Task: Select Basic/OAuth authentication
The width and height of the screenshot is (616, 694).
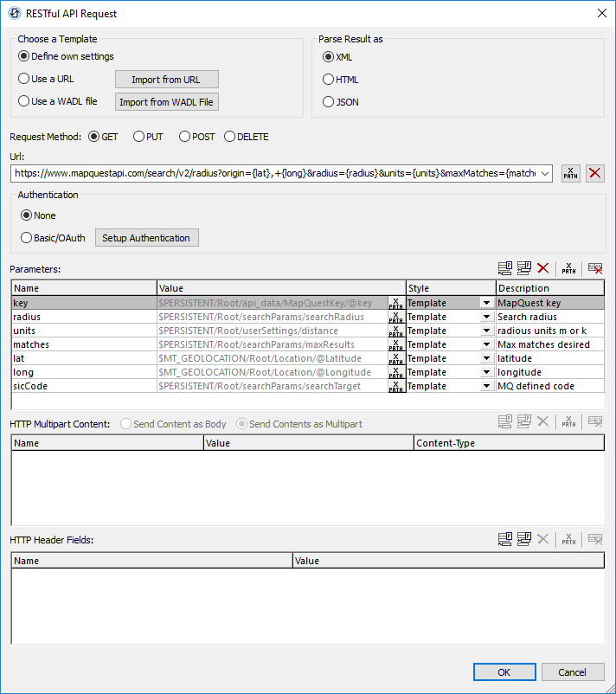Action: tap(25, 238)
